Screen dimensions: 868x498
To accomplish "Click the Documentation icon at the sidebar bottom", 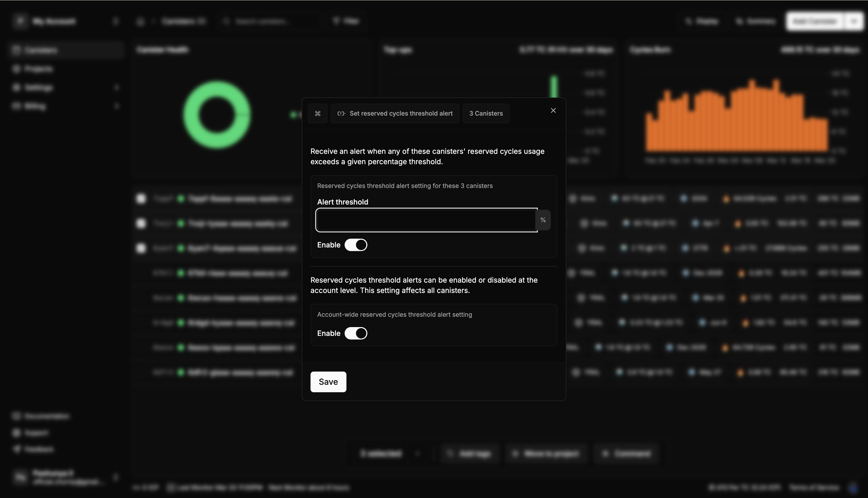I will 16,416.
